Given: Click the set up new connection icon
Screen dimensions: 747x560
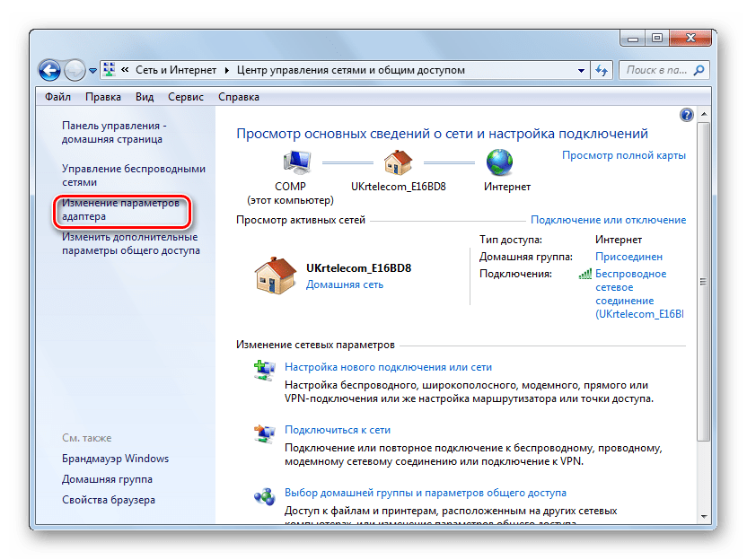Looking at the screenshot, I should (265, 368).
